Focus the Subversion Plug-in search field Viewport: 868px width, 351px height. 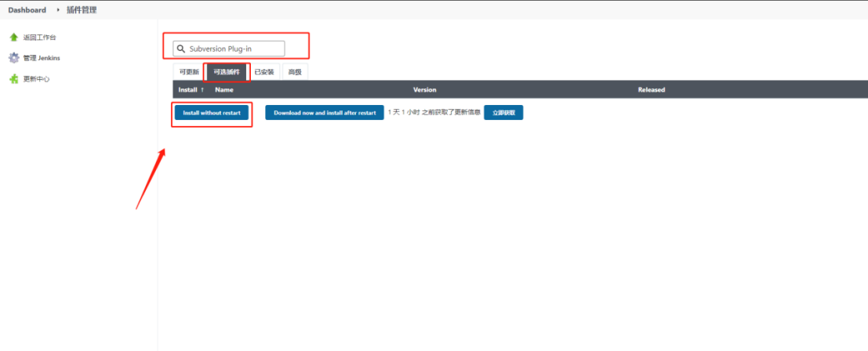coord(229,49)
